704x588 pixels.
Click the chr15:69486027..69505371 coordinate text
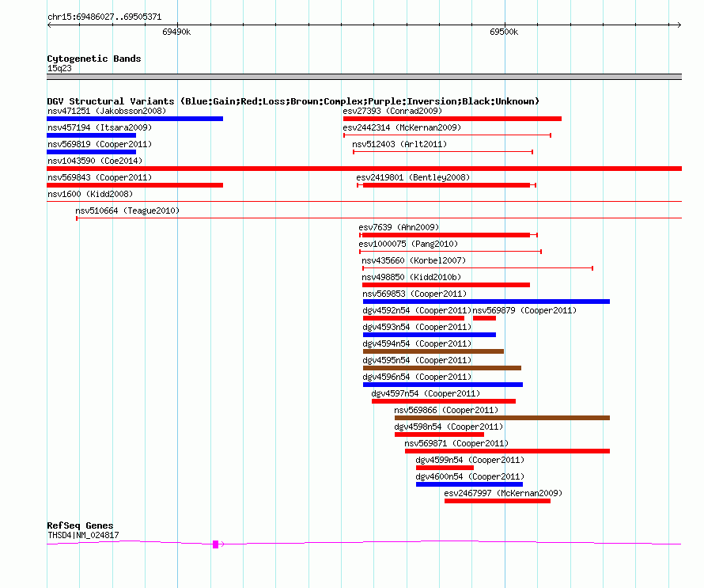pos(104,17)
